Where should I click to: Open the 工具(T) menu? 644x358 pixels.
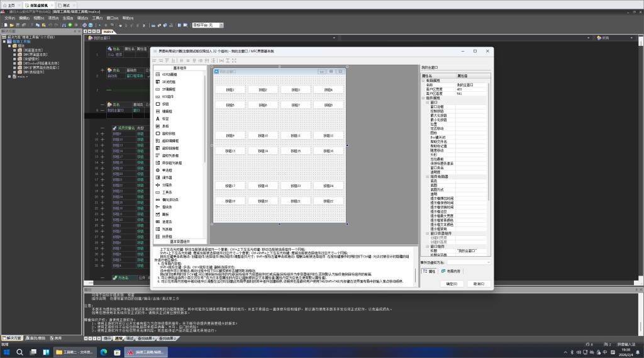[x=97, y=18]
